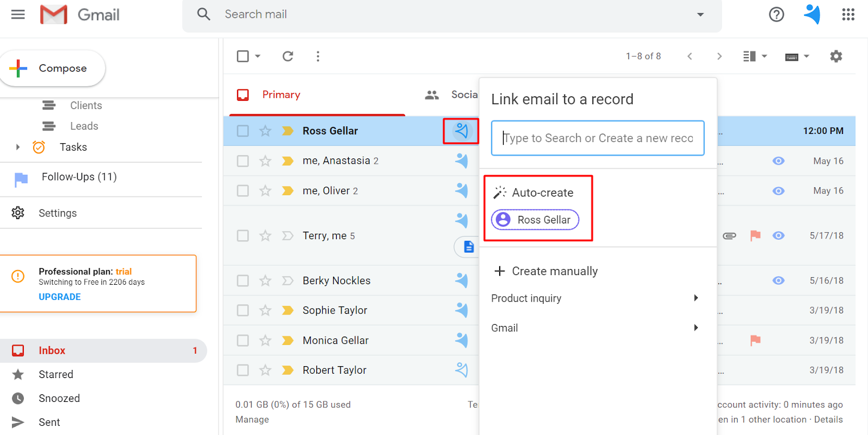Click the search magnifier icon
The image size is (868, 435).
click(203, 14)
